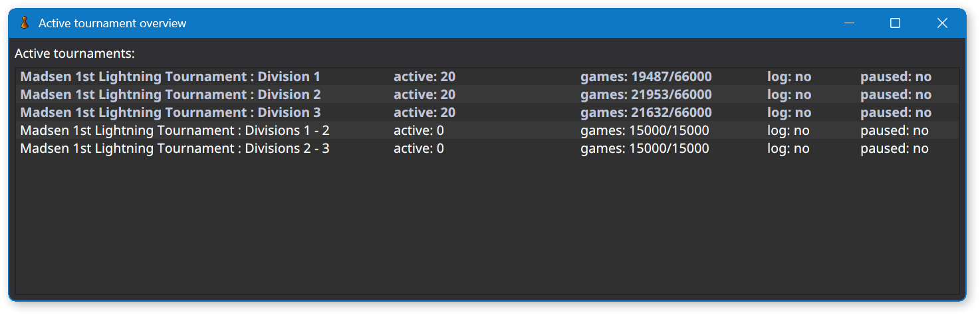Screen dimensions: 980x315
Task: Click games 21632/66000 for Division 3
Action: pyautogui.click(x=646, y=113)
